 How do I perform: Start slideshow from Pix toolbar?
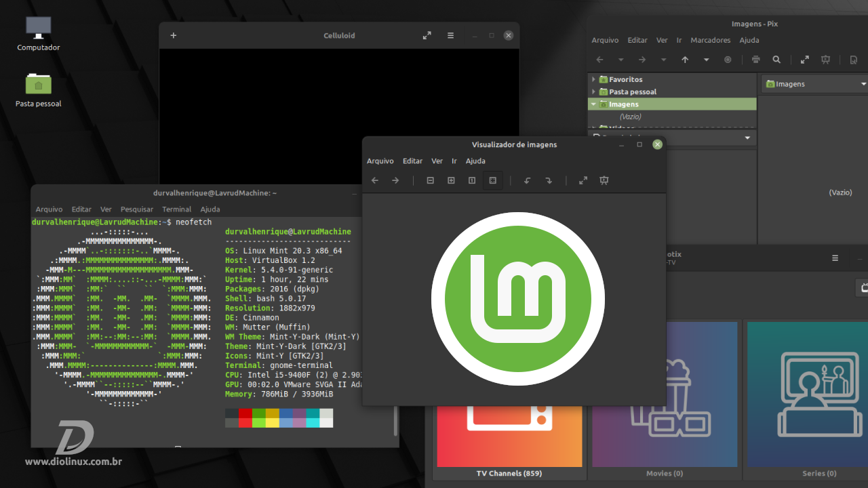tap(825, 60)
